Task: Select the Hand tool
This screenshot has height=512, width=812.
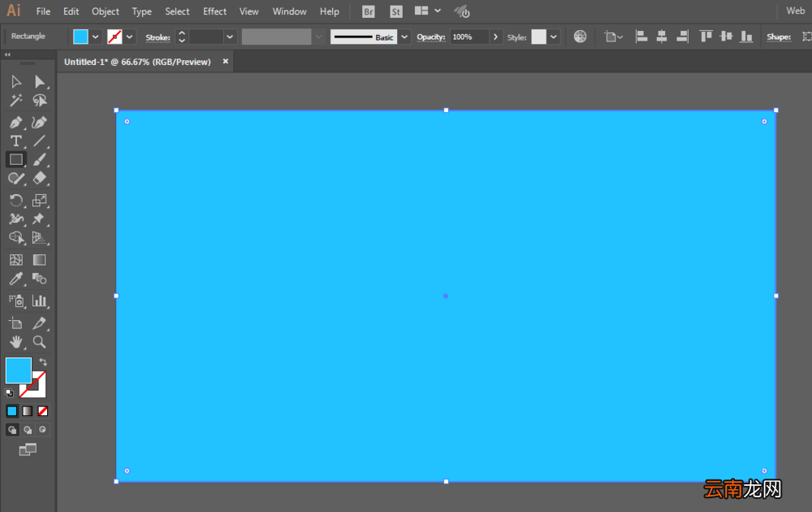Action: coord(16,342)
